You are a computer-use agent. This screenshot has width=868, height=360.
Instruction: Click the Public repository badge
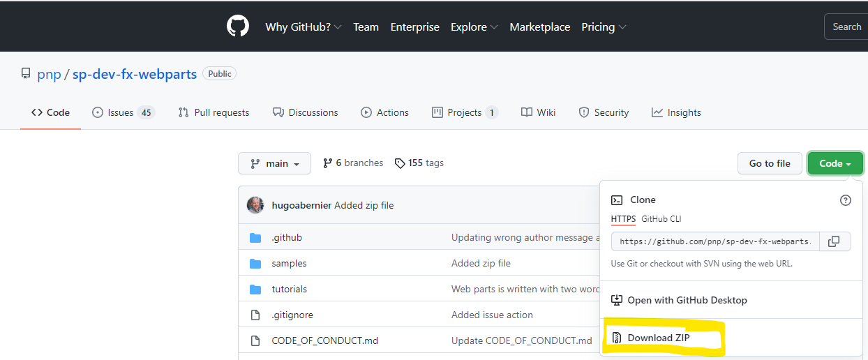219,74
